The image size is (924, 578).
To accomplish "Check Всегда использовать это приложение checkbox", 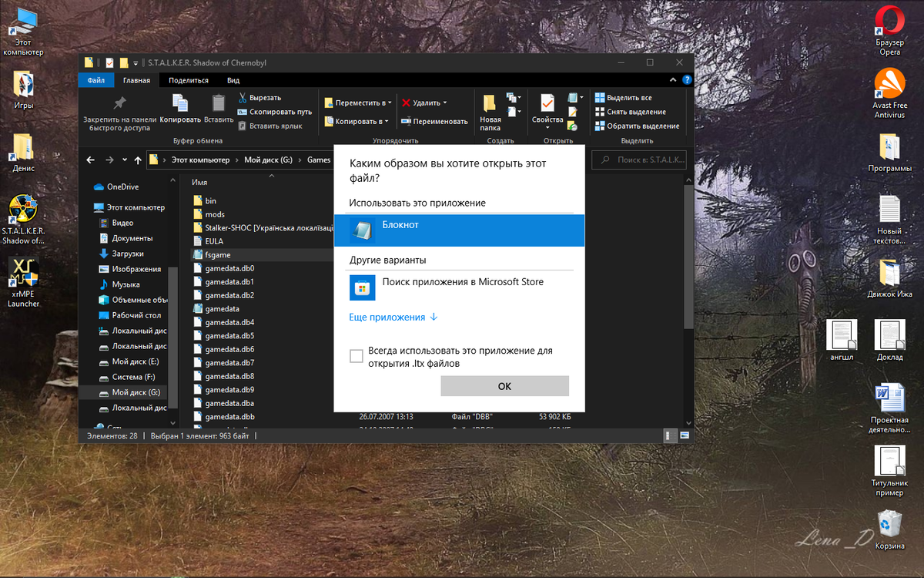I will point(356,356).
